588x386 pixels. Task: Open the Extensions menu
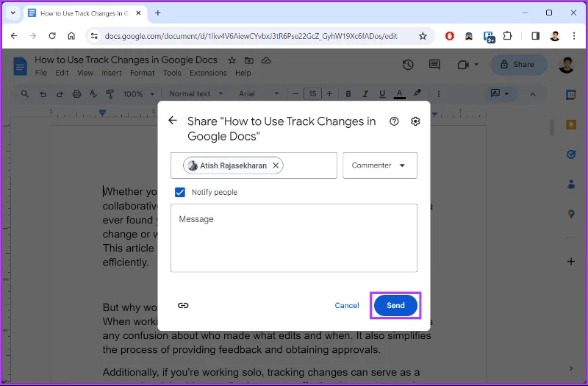208,73
